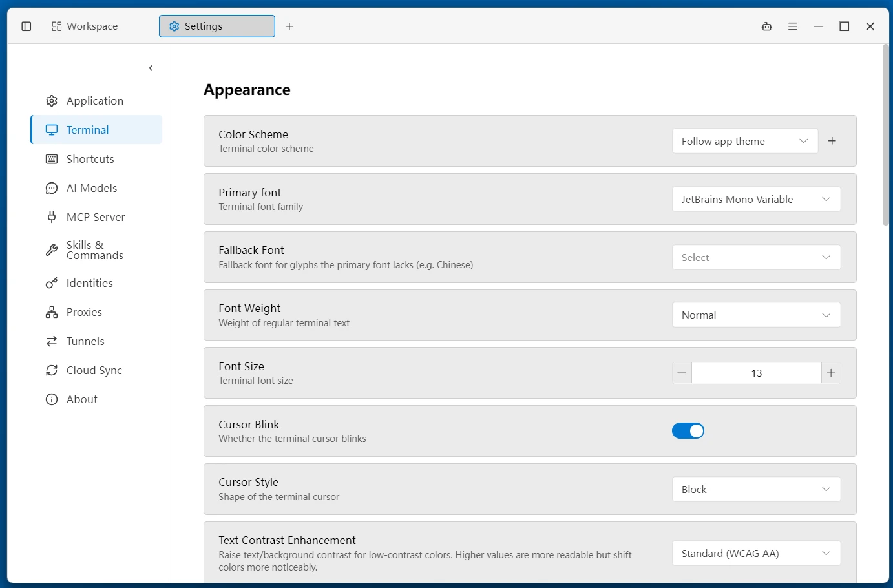893x588 pixels.
Task: Click the vertical scrollbar on the settings page
Action: click(x=885, y=134)
